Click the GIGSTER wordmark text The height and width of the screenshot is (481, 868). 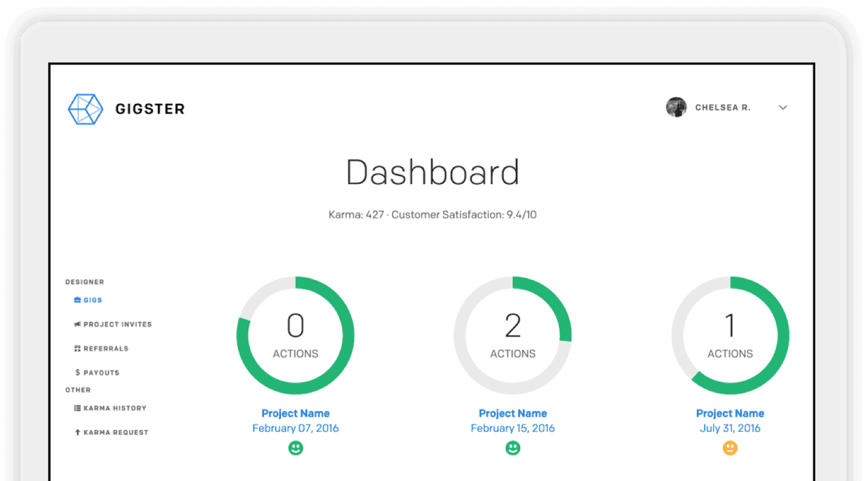150,109
